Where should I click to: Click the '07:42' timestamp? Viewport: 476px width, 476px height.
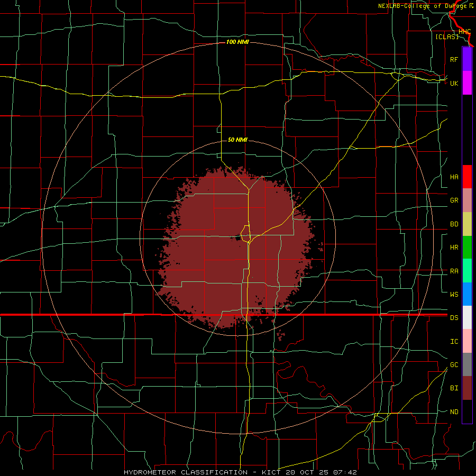pos(344,472)
